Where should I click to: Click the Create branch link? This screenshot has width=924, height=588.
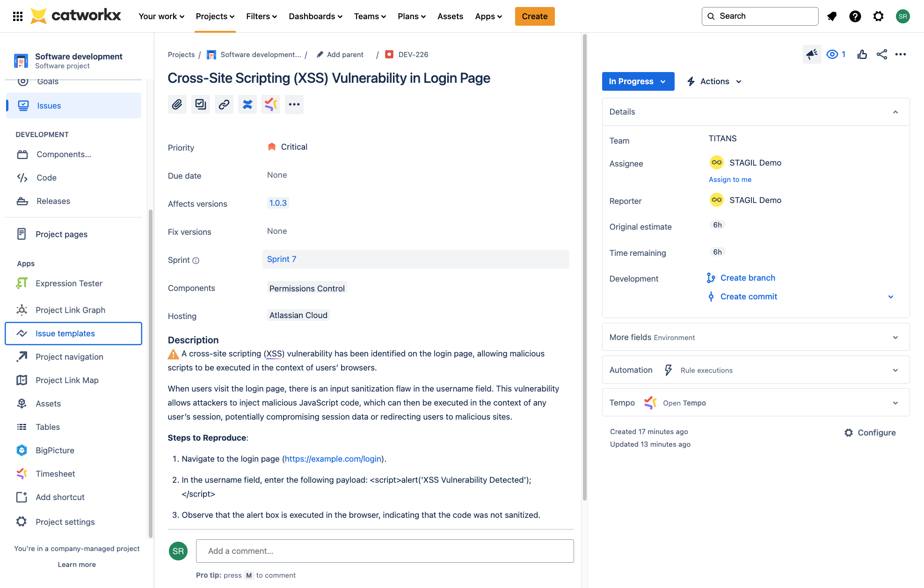[748, 277]
